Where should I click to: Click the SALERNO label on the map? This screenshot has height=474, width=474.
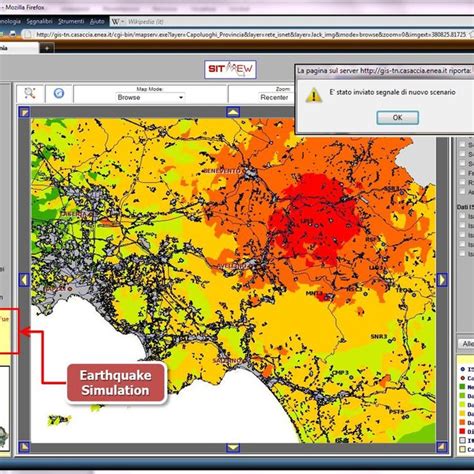228,361
